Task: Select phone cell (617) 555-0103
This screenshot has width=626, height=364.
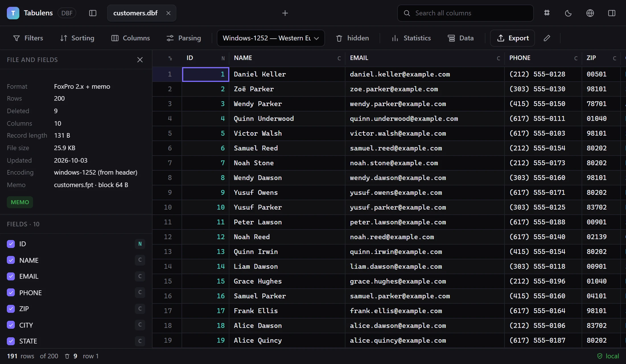Action: [543, 133]
